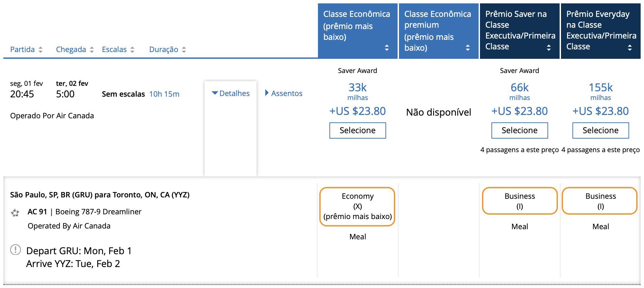This screenshot has width=644, height=288.
Task: Click the Escalas sort arrows icon
Action: [132, 50]
